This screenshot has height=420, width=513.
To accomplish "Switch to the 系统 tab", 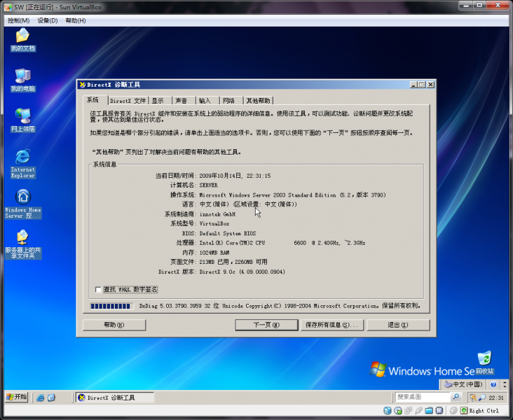I will (95, 100).
